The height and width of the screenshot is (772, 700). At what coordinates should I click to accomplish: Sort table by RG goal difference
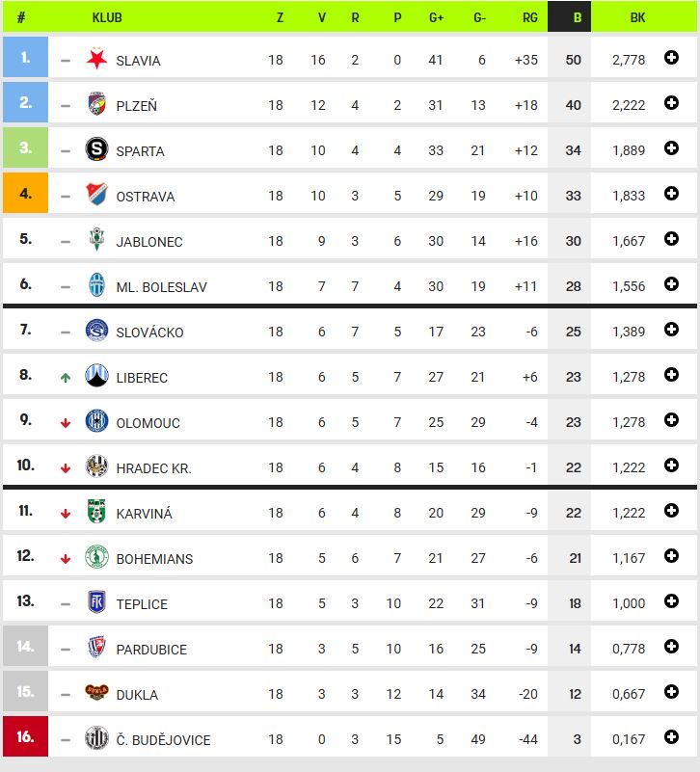(529, 17)
